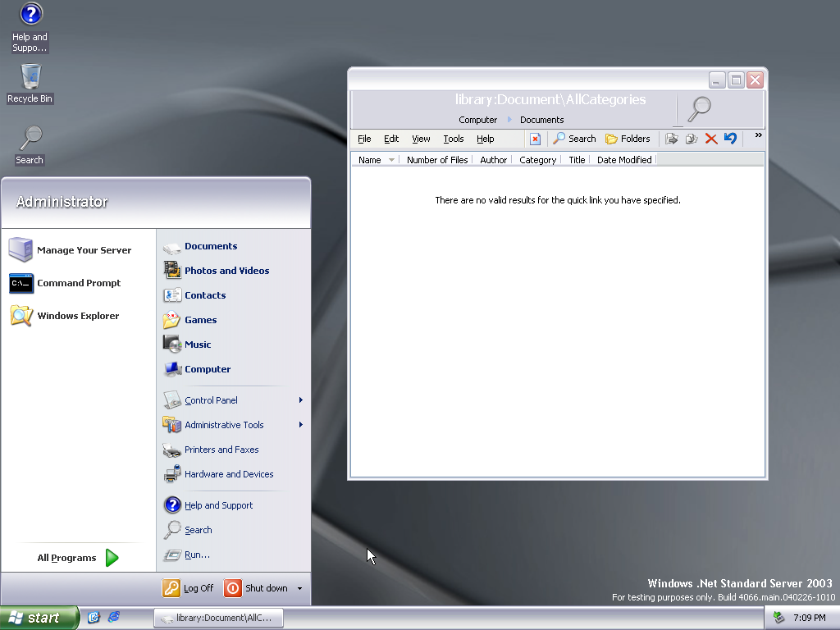Toggle the Search pane button in toolbar
The height and width of the screenshot is (630, 840).
click(574, 139)
